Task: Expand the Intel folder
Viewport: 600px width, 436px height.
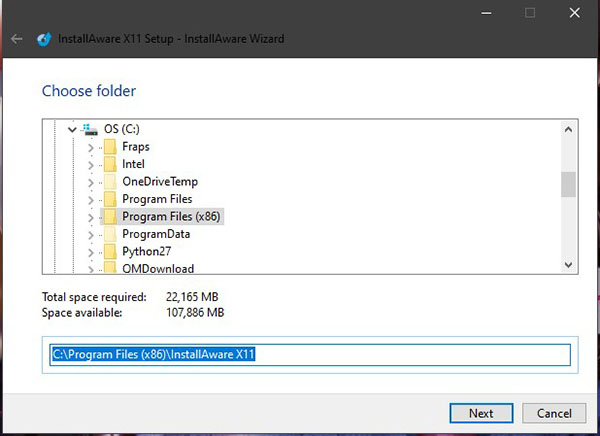Action: (x=91, y=165)
